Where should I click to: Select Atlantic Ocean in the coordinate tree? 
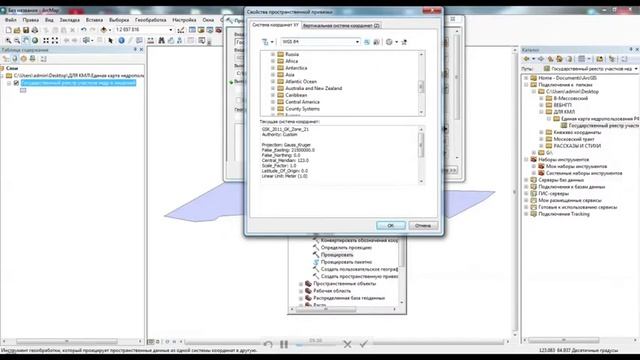301,82
